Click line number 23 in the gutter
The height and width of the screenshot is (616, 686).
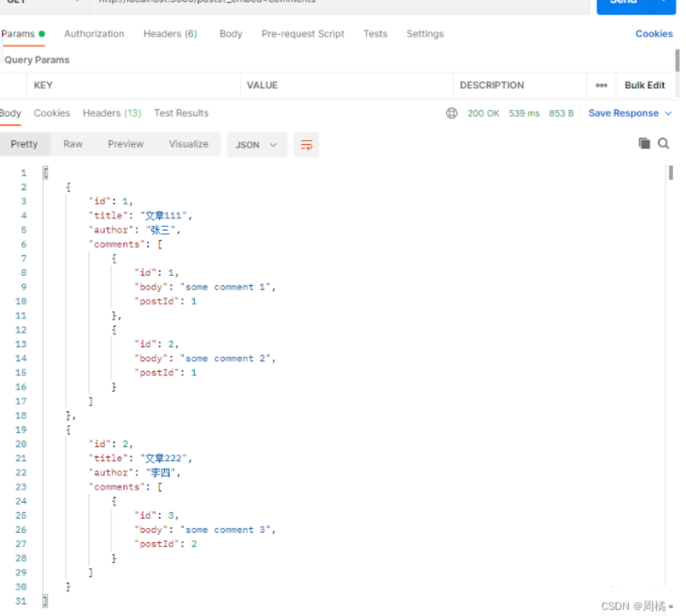[21, 487]
